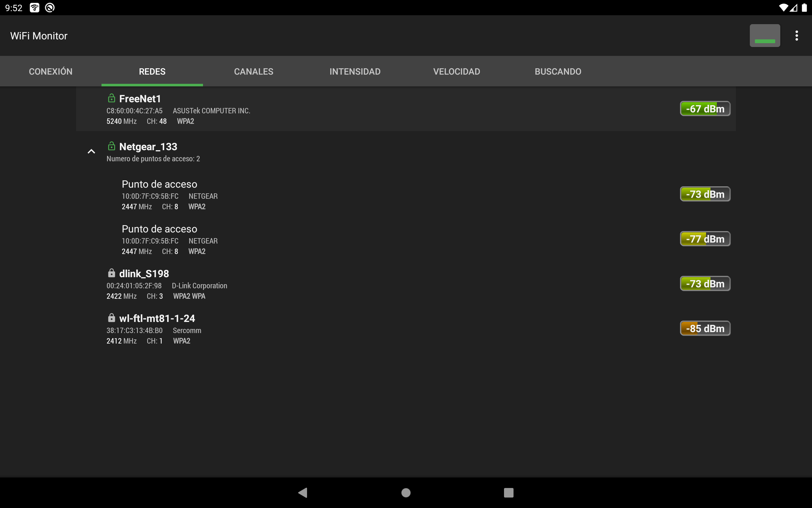The image size is (812, 508).
Task: Click 'Numero de puntos de acceso: 2'
Action: [153, 159]
